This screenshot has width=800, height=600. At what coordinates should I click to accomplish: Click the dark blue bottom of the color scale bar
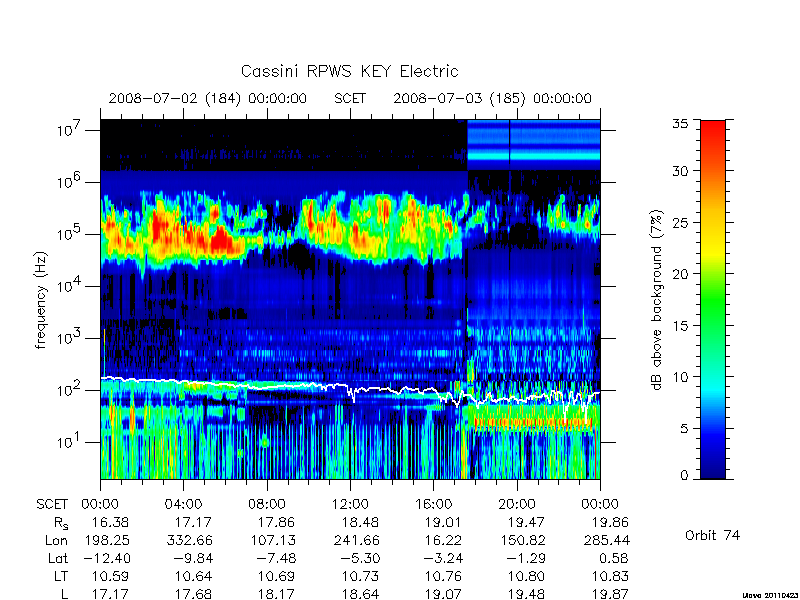713,469
